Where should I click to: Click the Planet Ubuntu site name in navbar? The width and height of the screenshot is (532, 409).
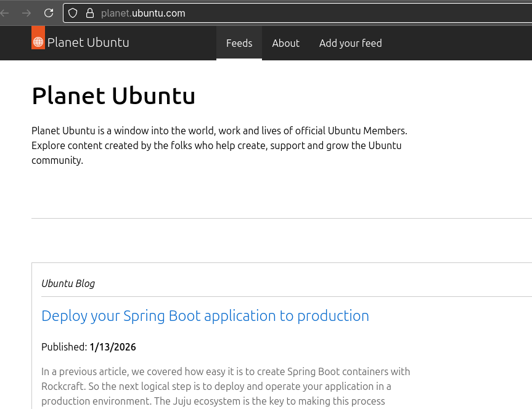pyautogui.click(x=88, y=43)
